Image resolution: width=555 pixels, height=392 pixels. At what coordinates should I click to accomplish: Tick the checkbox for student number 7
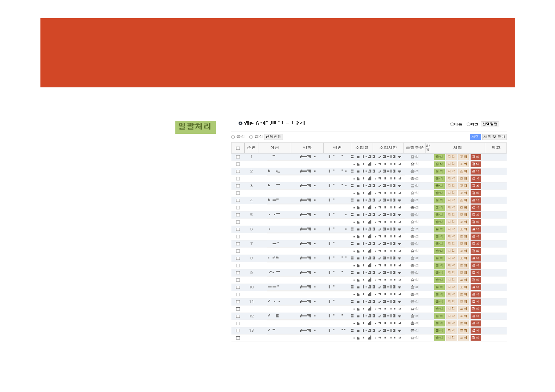pos(238,244)
